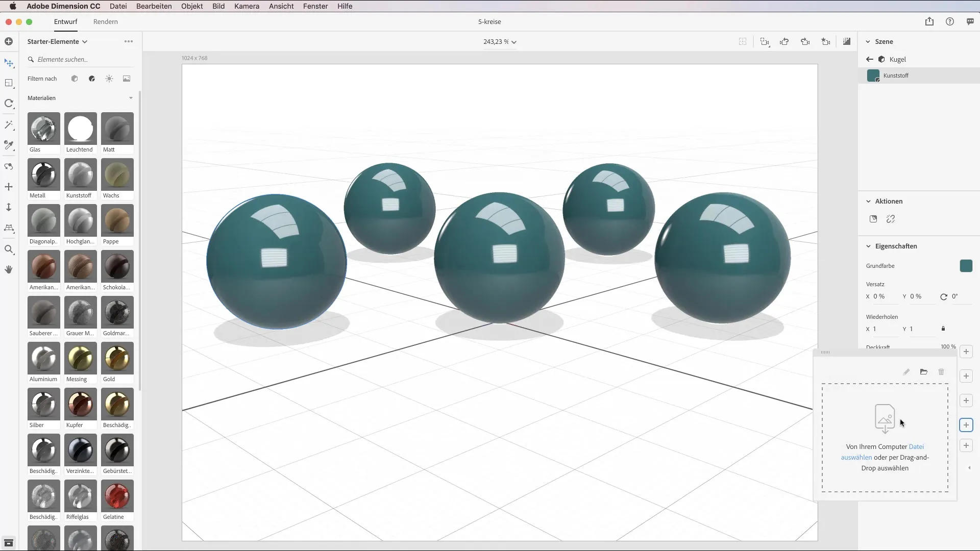This screenshot has width=980, height=551.
Task: Filter by materials icon
Action: click(92, 79)
